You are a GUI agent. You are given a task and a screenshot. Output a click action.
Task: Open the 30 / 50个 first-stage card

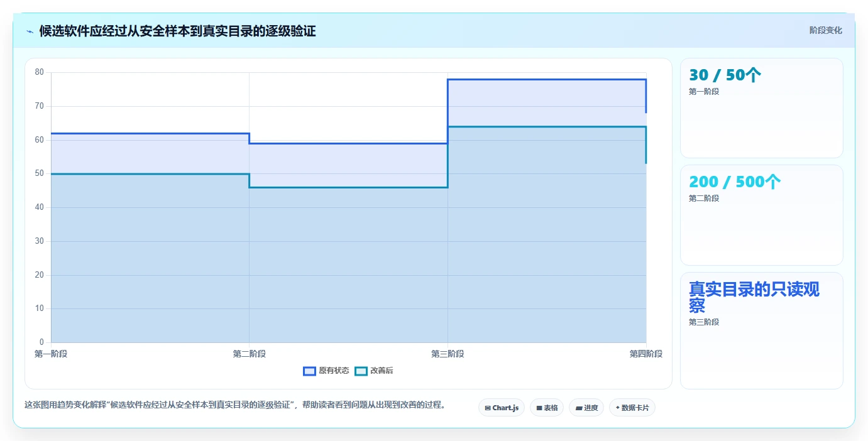[x=761, y=108]
